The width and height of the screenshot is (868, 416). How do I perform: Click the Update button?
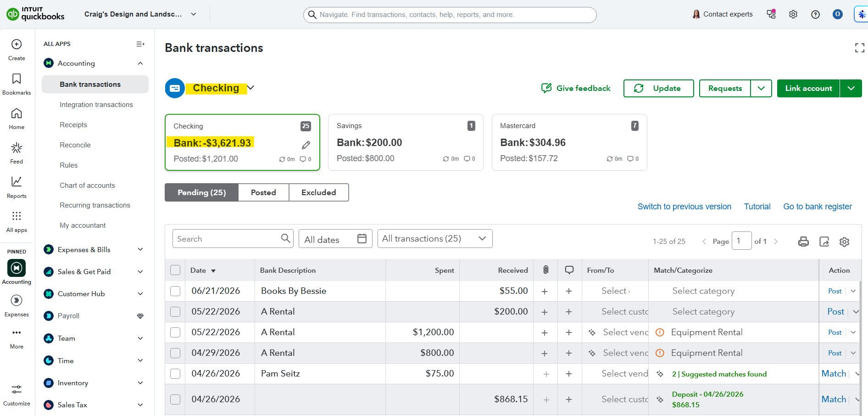[658, 88]
